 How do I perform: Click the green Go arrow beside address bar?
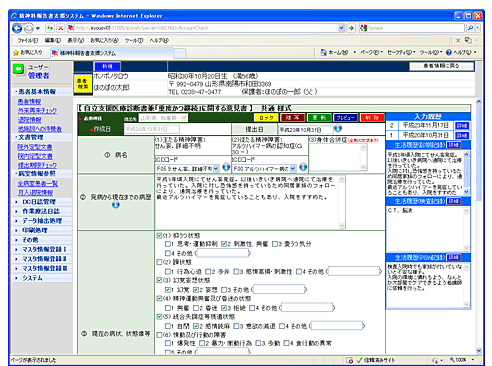[351, 28]
